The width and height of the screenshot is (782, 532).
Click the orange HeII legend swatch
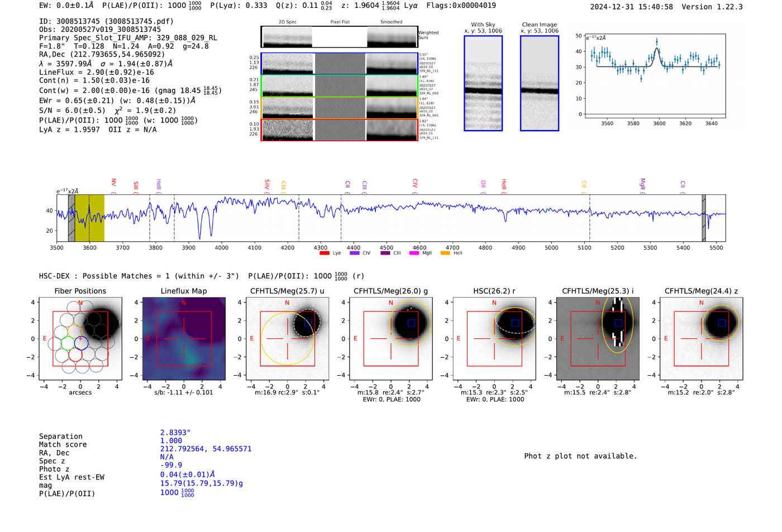tap(445, 253)
